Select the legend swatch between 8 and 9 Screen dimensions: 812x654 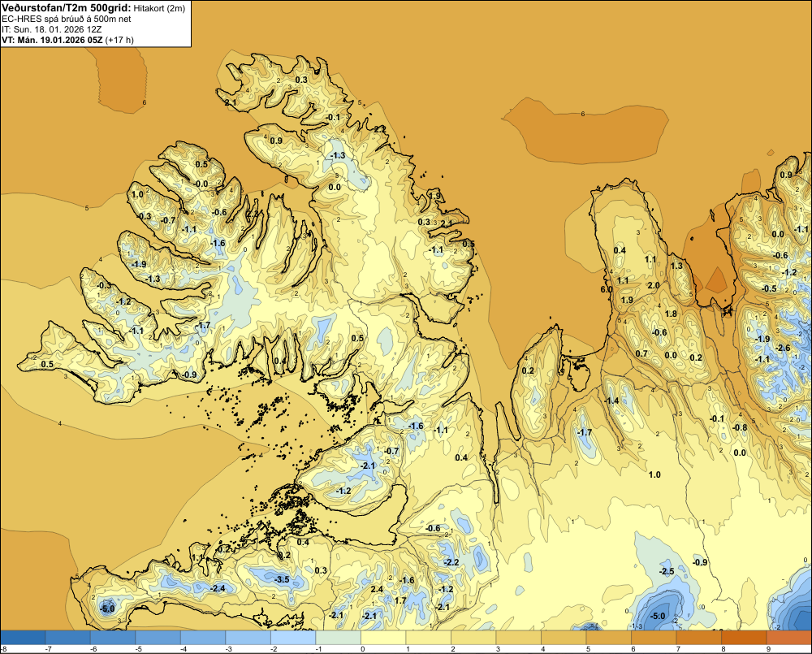pyautogui.click(x=744, y=637)
